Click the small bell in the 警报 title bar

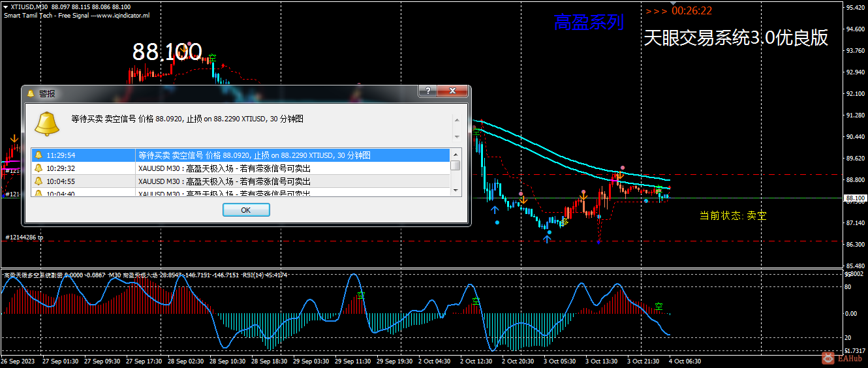30,93
